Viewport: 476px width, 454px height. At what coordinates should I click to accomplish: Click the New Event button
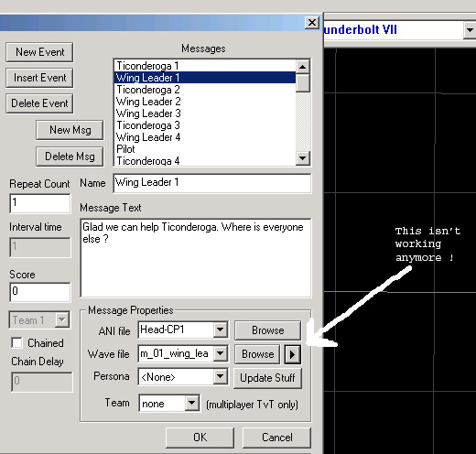pos(39,52)
